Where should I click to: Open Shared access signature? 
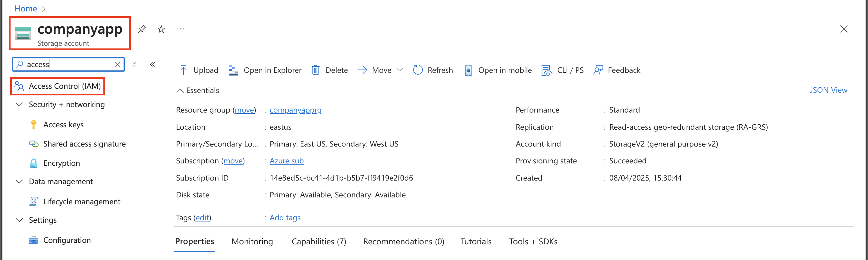pos(84,144)
